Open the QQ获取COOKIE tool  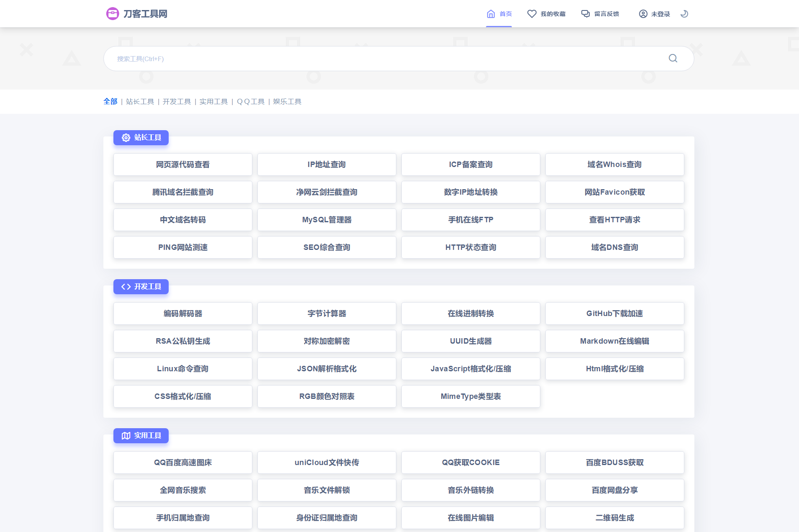[471, 463]
